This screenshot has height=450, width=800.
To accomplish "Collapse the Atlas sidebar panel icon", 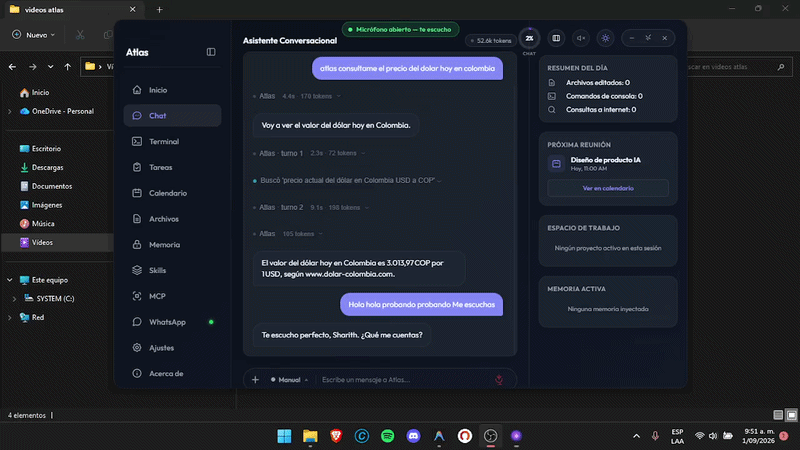I will click(211, 52).
